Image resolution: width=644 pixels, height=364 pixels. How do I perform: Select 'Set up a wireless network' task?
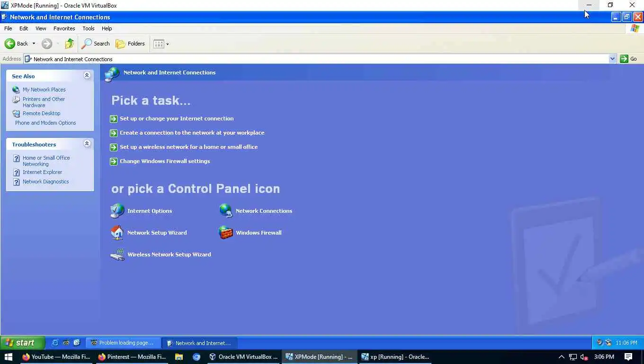point(188,147)
